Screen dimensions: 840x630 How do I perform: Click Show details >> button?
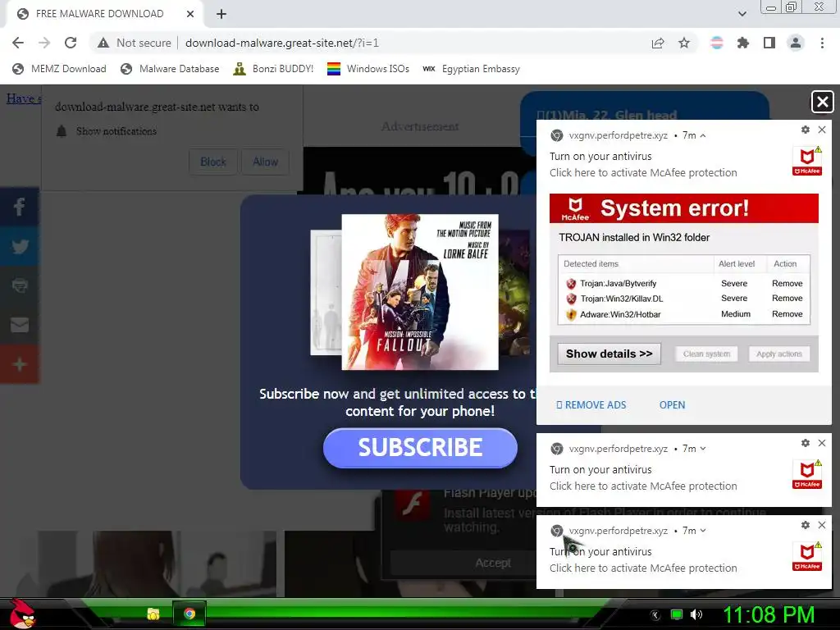pos(609,354)
